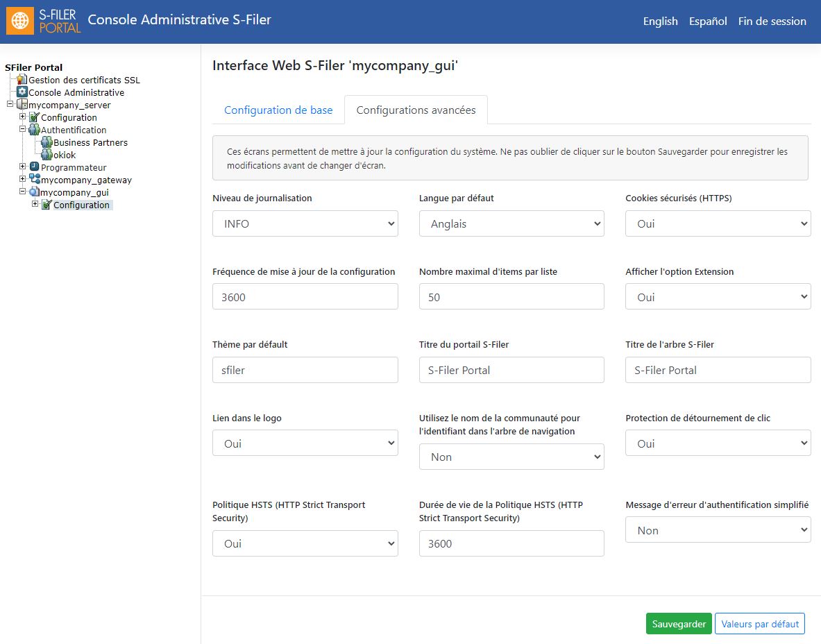This screenshot has width=821, height=644.
Task: Click the mycompany_server server icon
Action: point(22,104)
